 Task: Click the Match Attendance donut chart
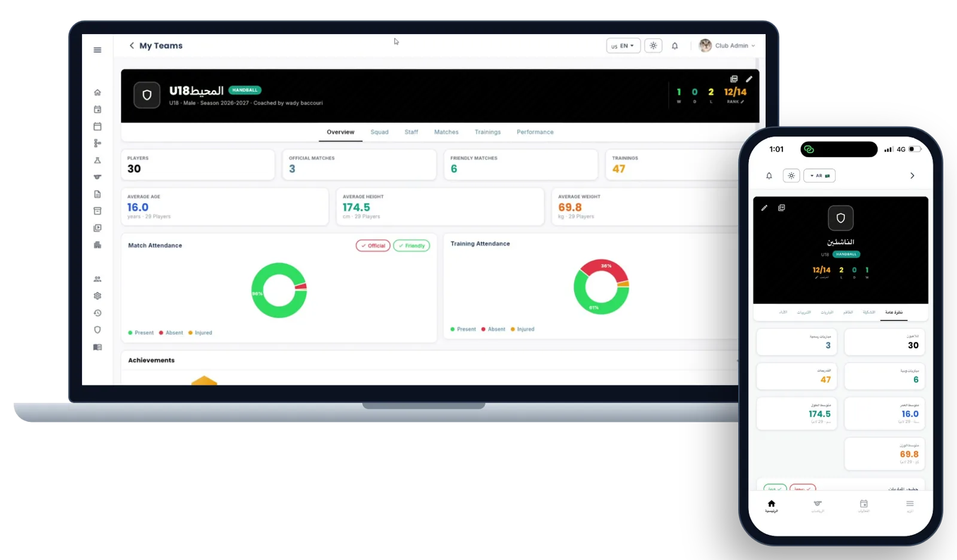point(279,290)
